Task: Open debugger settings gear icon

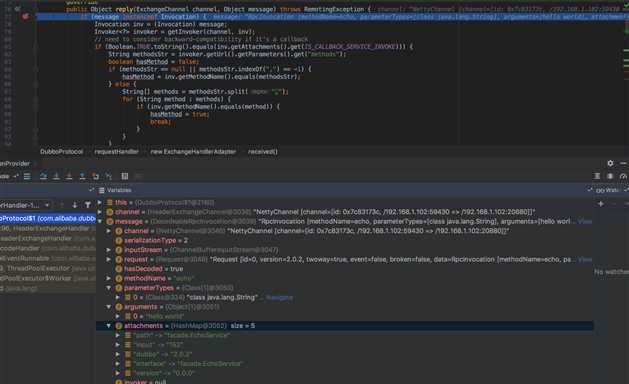Action: [610, 163]
